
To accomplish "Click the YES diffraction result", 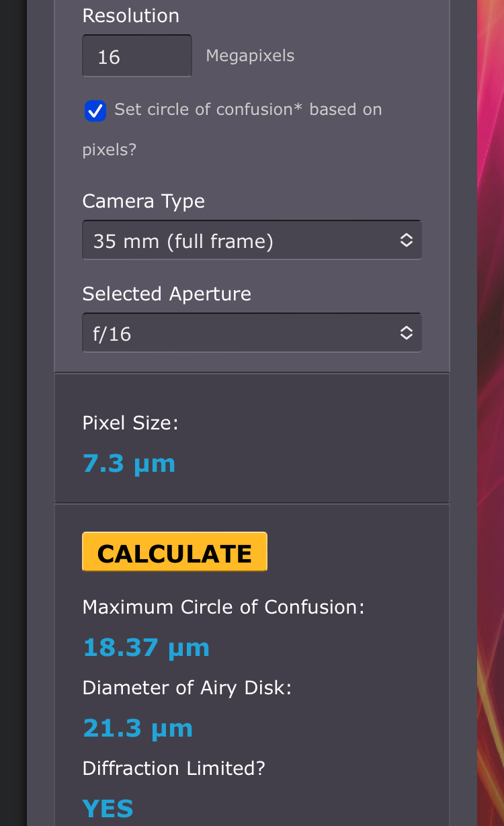I will click(x=108, y=809).
